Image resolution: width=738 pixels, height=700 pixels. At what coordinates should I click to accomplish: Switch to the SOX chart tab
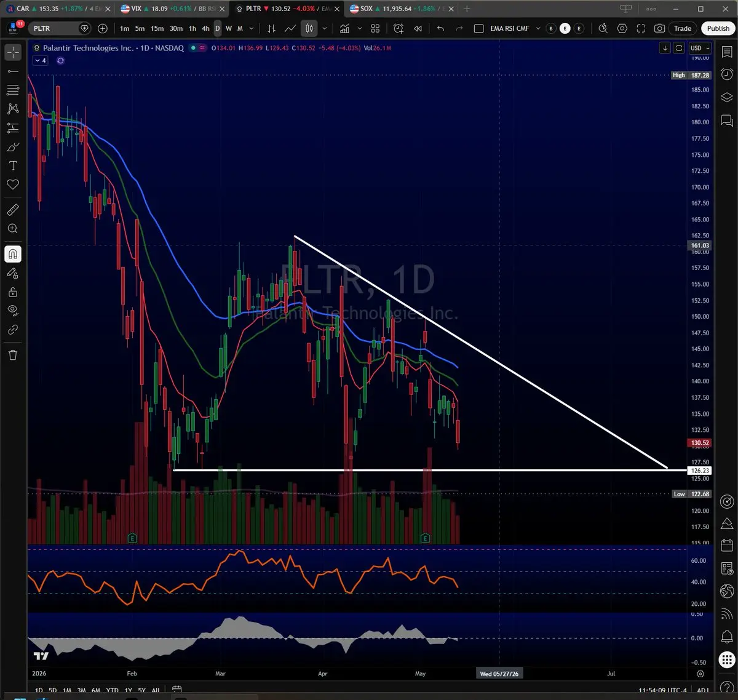[402, 9]
